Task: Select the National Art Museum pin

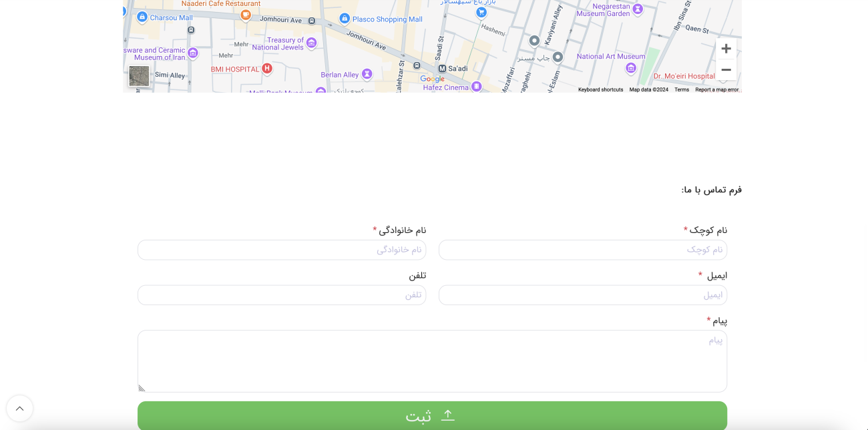Action: pos(630,67)
